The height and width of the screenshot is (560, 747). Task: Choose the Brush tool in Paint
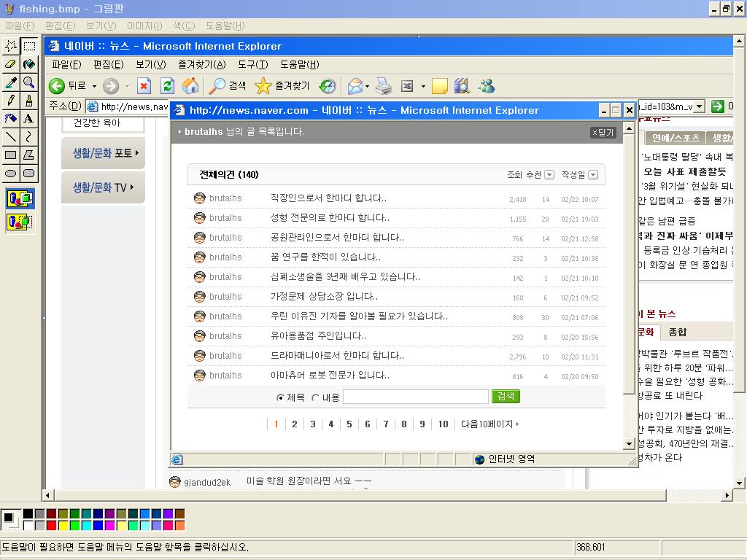click(x=29, y=101)
